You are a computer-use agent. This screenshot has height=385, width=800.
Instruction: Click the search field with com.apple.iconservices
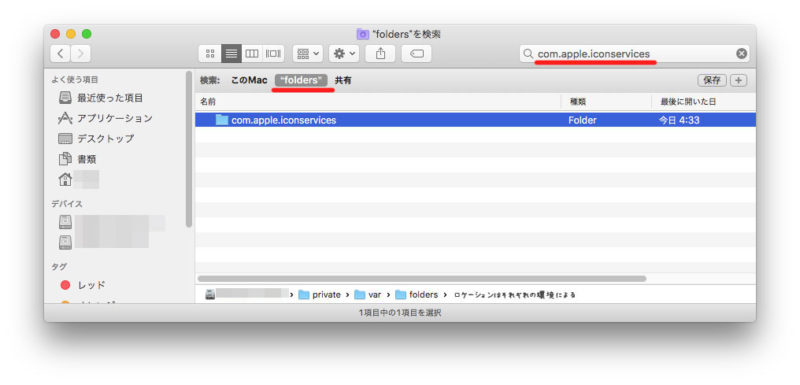pos(634,54)
